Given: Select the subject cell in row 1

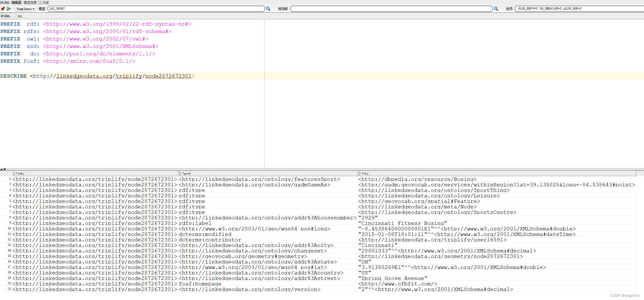Looking at the screenshot, I should pos(95,179).
